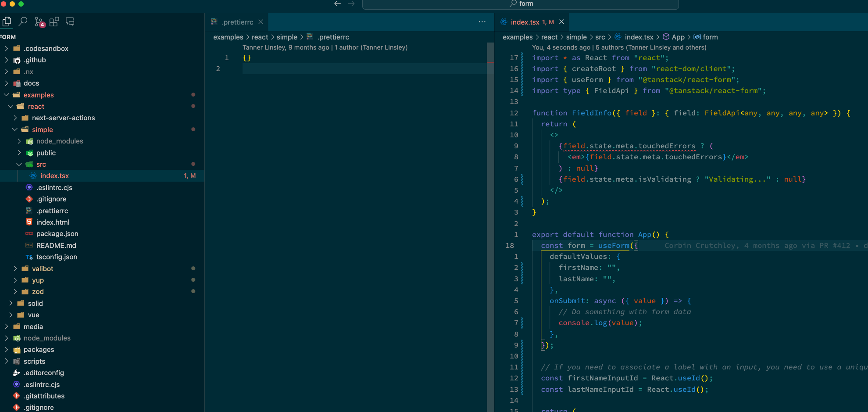Expand the docs folder chevron

pos(6,83)
